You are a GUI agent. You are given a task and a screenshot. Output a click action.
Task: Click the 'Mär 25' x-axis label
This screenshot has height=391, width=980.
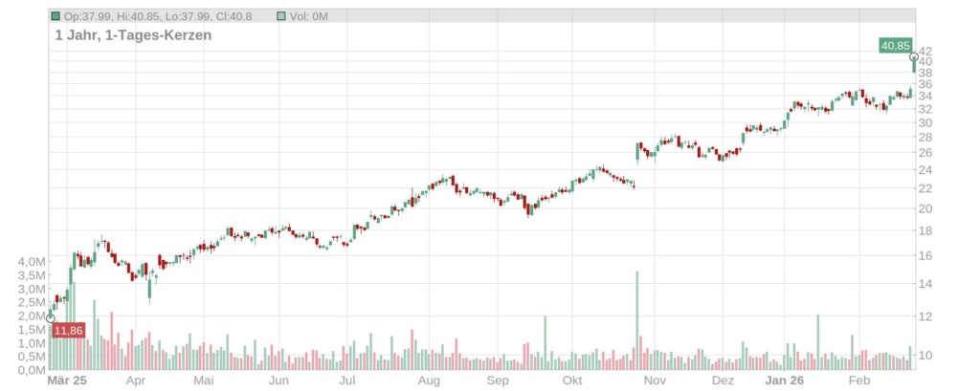click(67, 380)
